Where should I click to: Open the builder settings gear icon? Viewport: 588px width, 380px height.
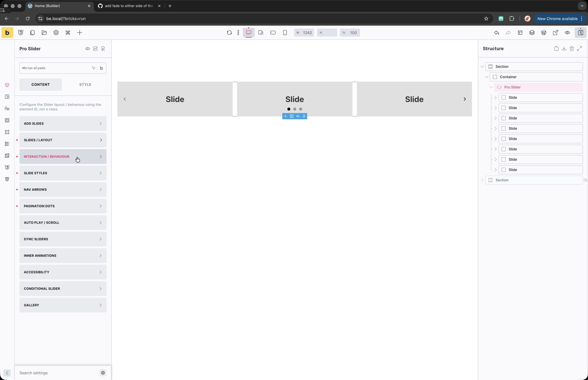56,33
